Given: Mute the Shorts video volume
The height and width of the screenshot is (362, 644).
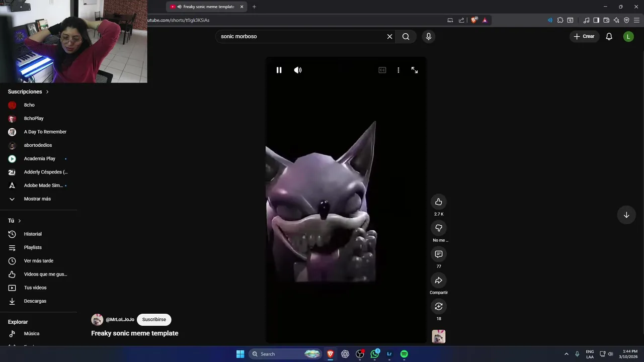Looking at the screenshot, I should pos(298,70).
